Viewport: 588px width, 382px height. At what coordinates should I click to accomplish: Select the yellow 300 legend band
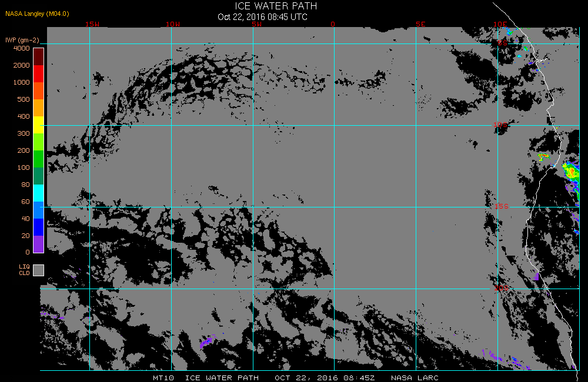(39, 125)
